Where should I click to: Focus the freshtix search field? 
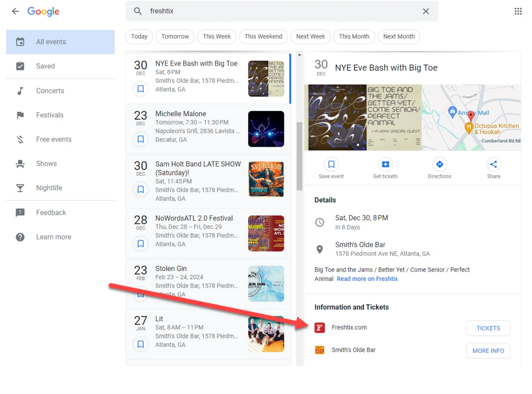coord(282,11)
